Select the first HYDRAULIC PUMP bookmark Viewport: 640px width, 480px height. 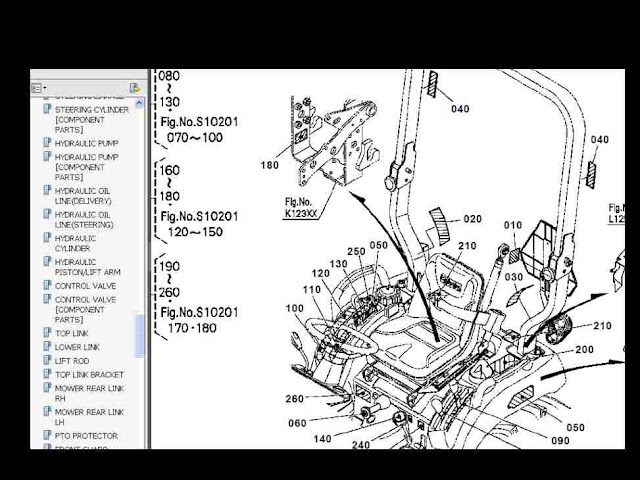point(87,143)
